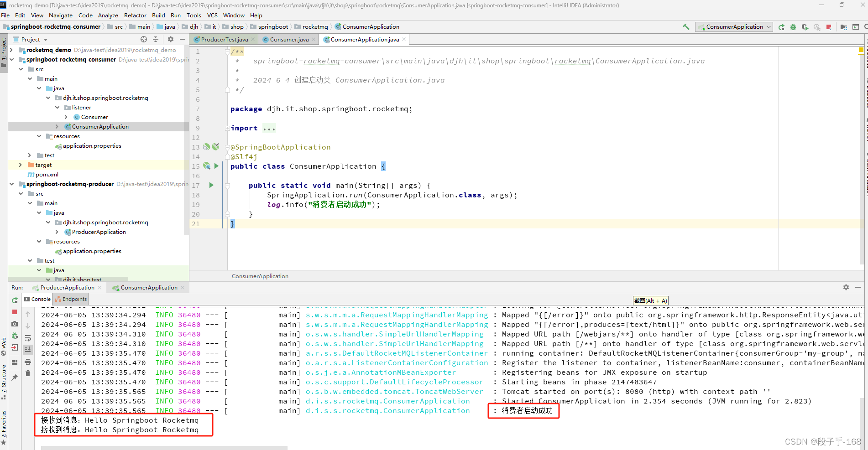Click the yellow warning marker in editor stripe
Viewport: 868px width, 450px height.
coord(861,50)
